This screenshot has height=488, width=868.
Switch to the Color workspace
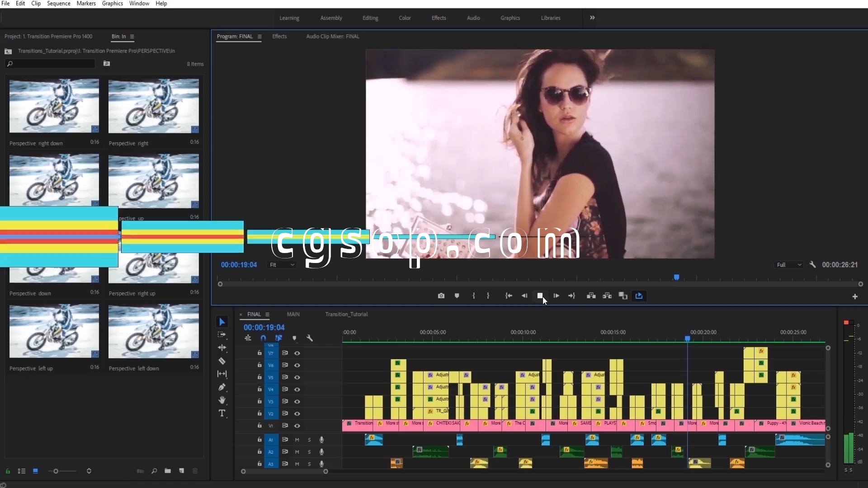(405, 18)
